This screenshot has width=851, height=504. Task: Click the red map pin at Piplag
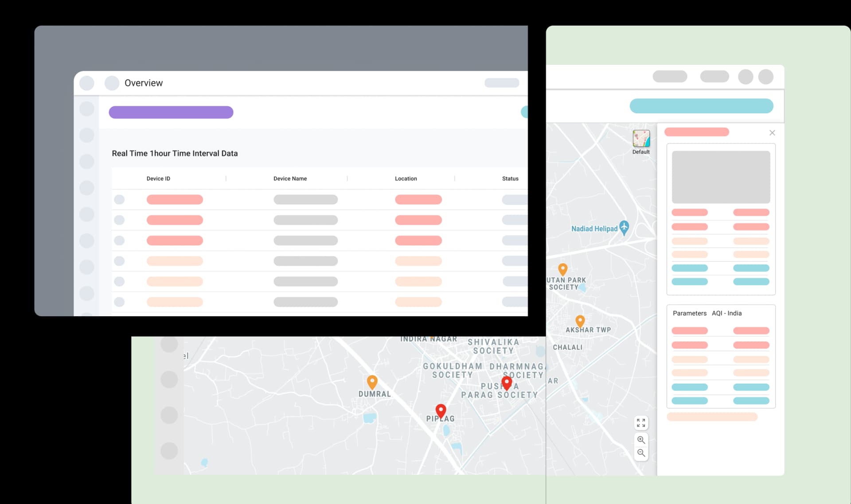[x=441, y=411]
